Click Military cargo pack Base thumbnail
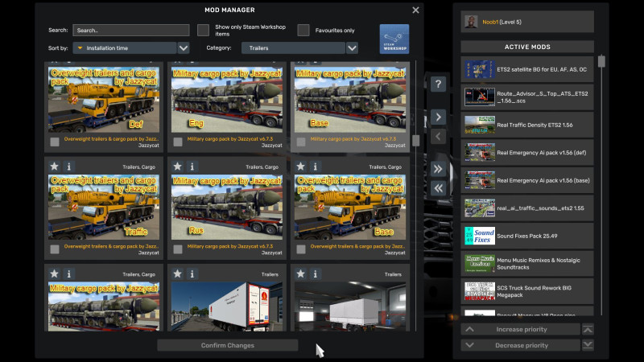The height and width of the screenshot is (362, 644). (x=350, y=100)
